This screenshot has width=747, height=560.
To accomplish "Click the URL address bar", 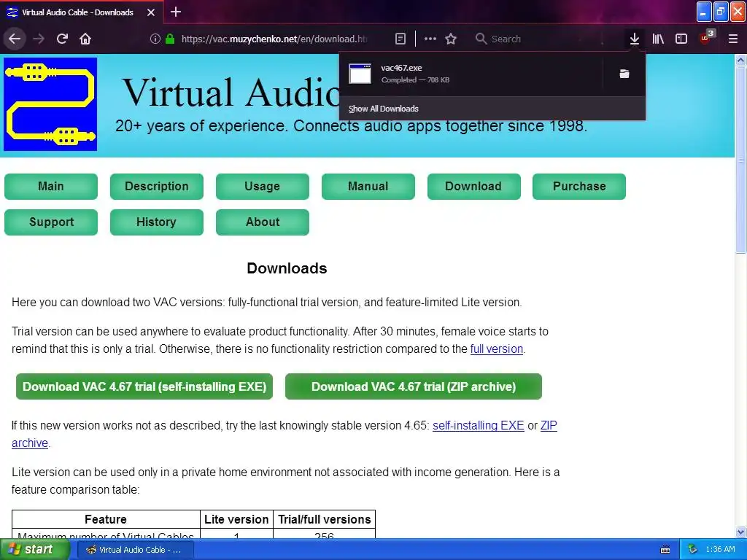I will click(274, 39).
